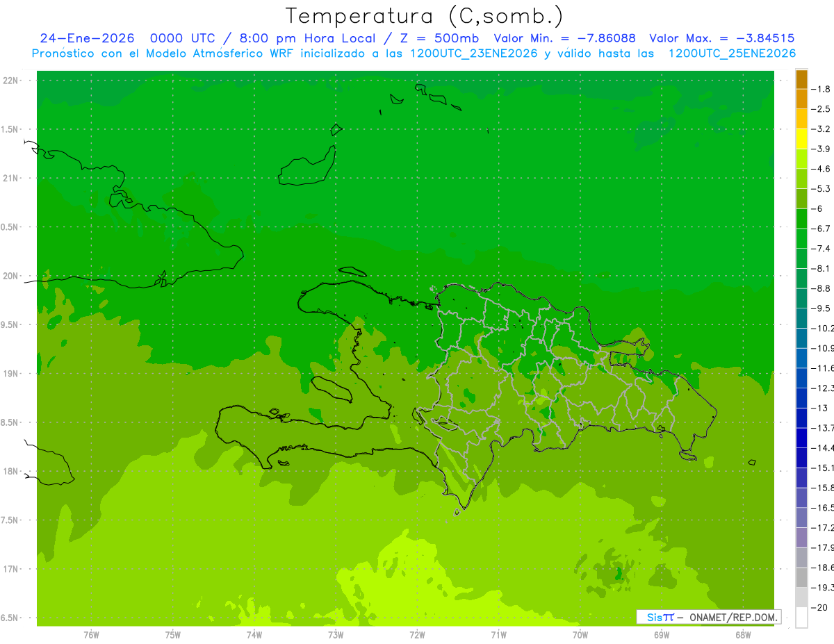Select the date text '24-Ene-2026'
Screen dimensions: 834x644
coord(87,38)
